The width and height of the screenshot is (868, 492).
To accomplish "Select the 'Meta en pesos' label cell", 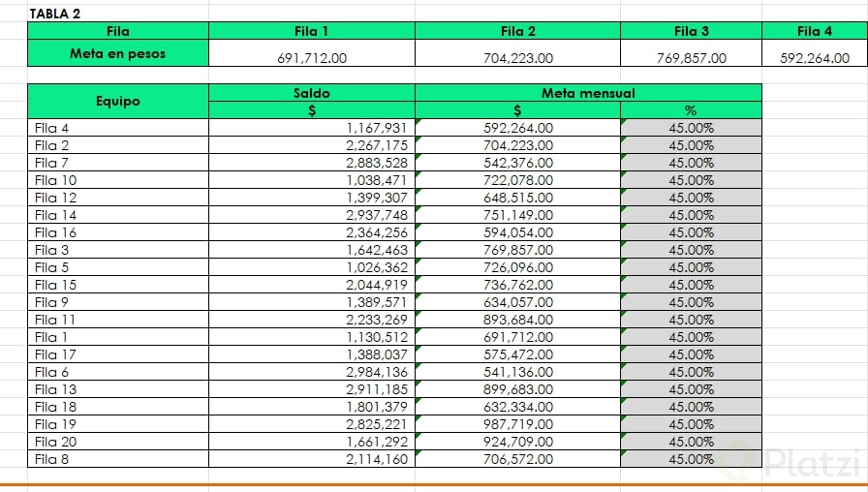I will pos(117,53).
